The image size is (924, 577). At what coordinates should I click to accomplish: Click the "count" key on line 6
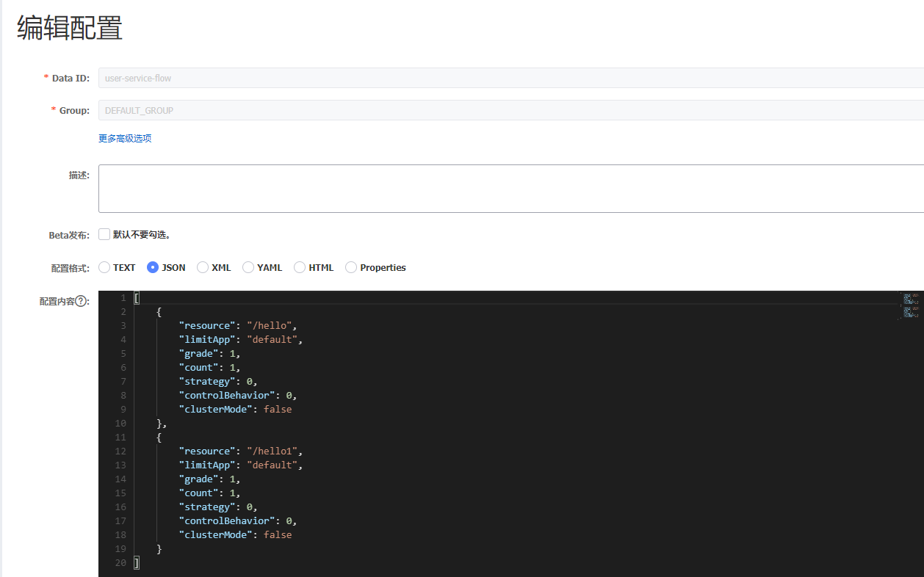coord(199,367)
